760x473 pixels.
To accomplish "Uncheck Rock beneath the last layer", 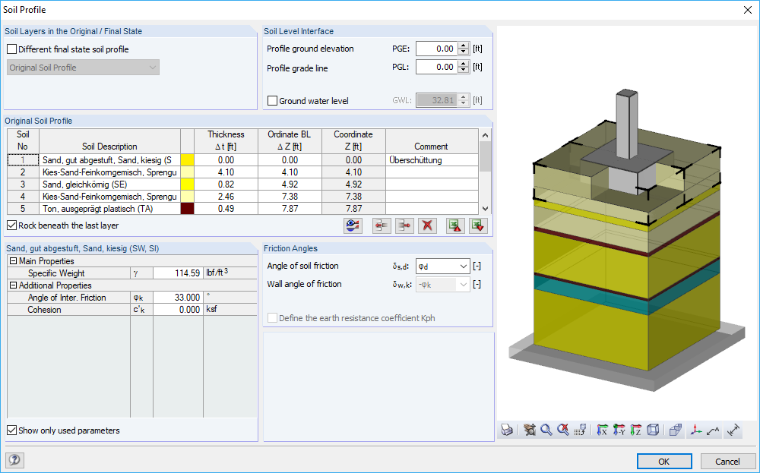I will (12, 225).
